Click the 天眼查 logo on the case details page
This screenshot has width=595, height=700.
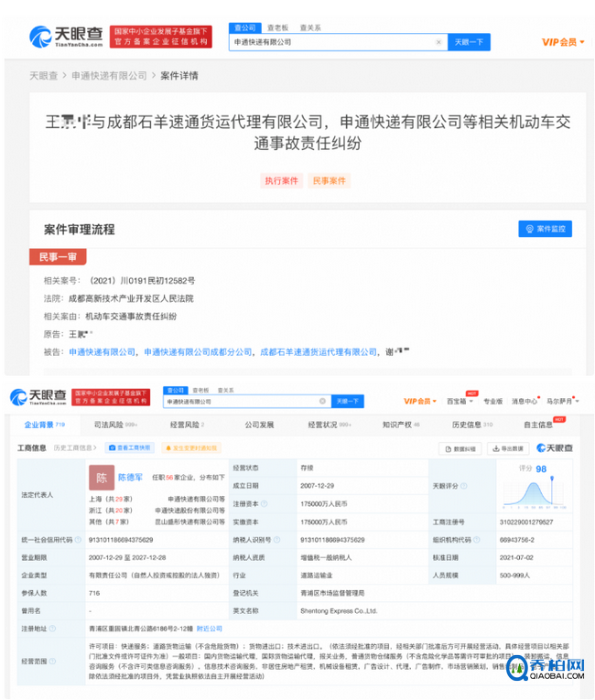click(66, 37)
